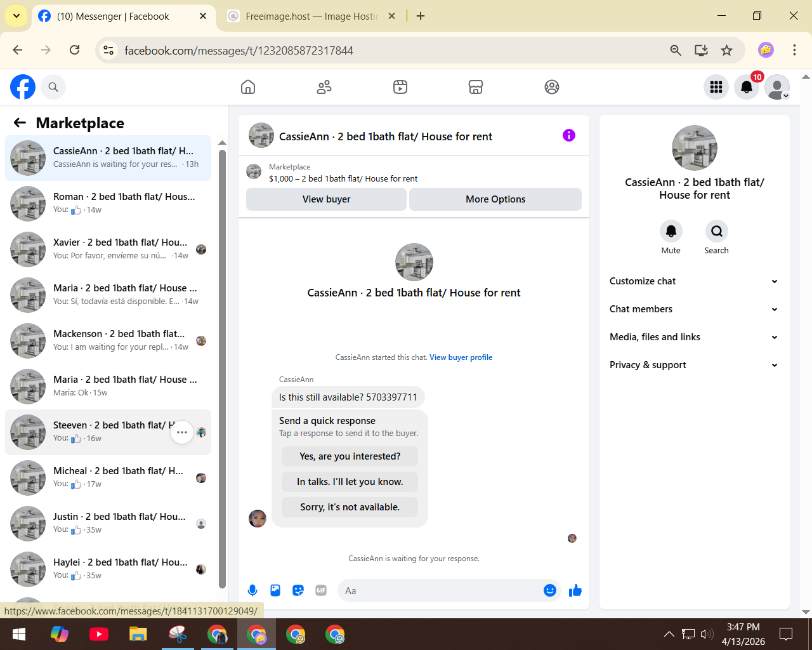The width and height of the screenshot is (812, 650).
Task: Click the taskbar clock showing 3:47 PM
Action: [x=743, y=634]
